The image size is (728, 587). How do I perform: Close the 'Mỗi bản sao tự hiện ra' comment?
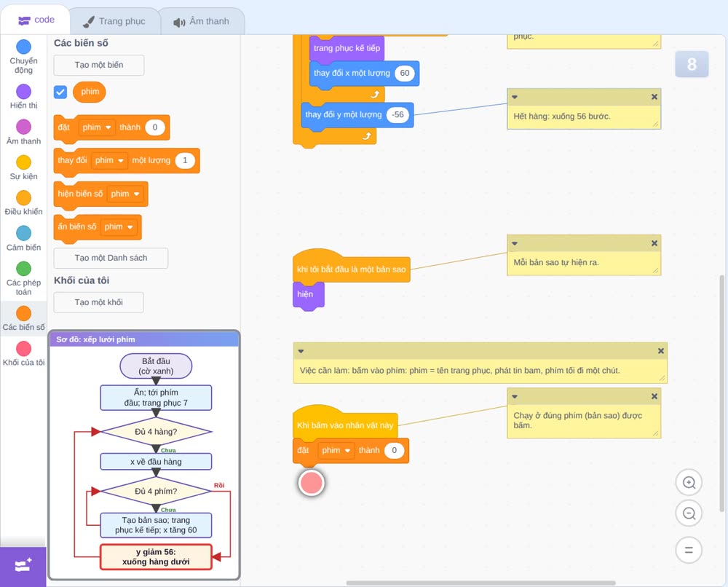(x=654, y=243)
